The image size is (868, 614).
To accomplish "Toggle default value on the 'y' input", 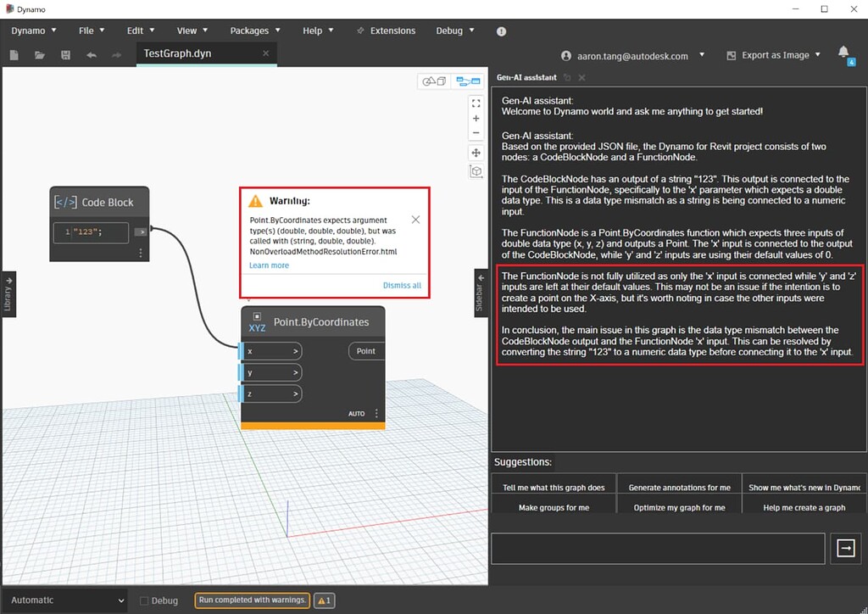I will [x=295, y=371].
